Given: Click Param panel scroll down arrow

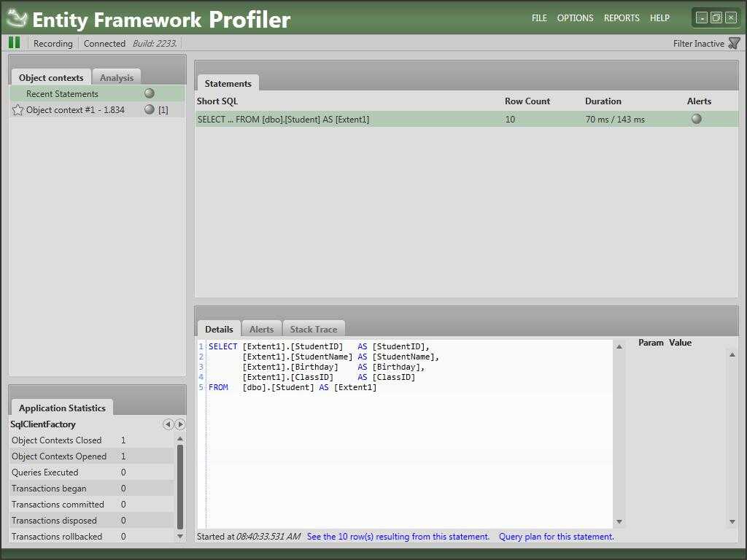Looking at the screenshot, I should (x=732, y=522).
